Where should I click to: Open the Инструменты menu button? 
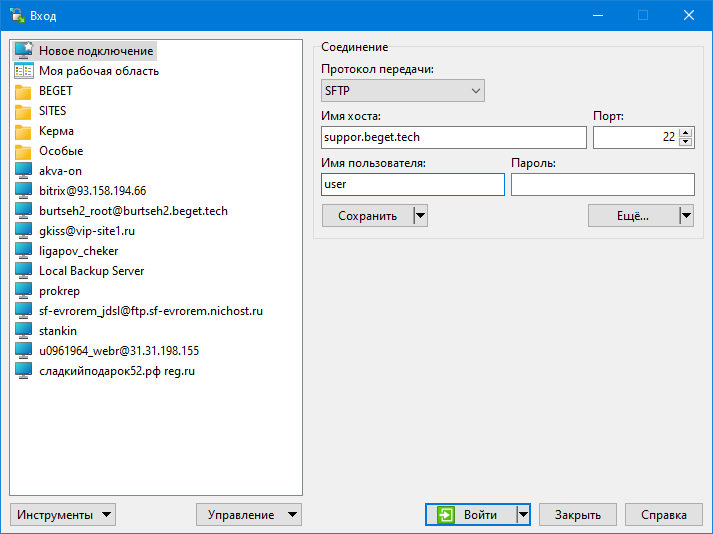click(x=63, y=515)
